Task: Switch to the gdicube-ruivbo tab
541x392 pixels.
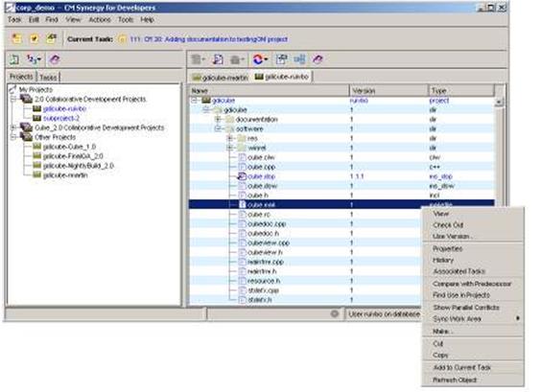Action: [282, 77]
